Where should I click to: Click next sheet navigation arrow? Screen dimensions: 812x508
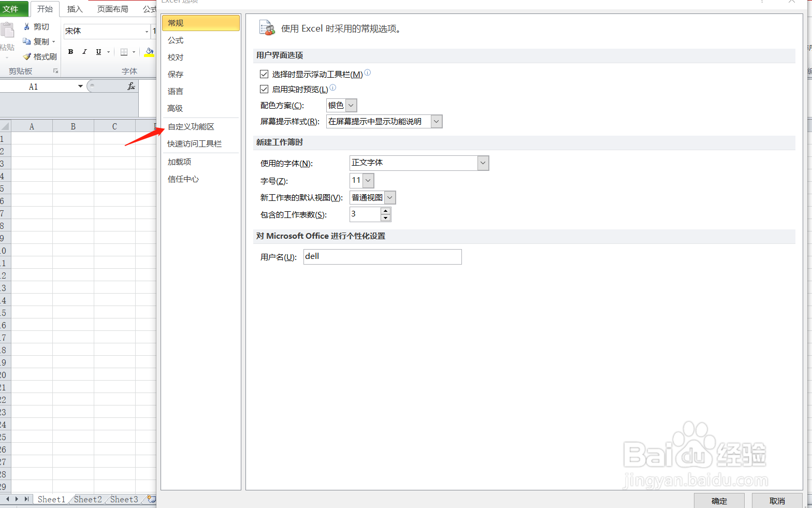pyautogui.click(x=17, y=499)
